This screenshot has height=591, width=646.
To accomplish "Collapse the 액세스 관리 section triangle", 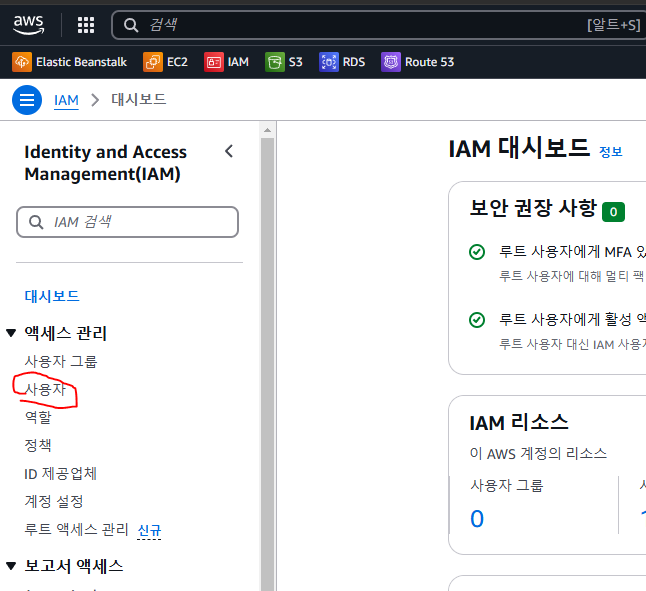I will [11, 333].
